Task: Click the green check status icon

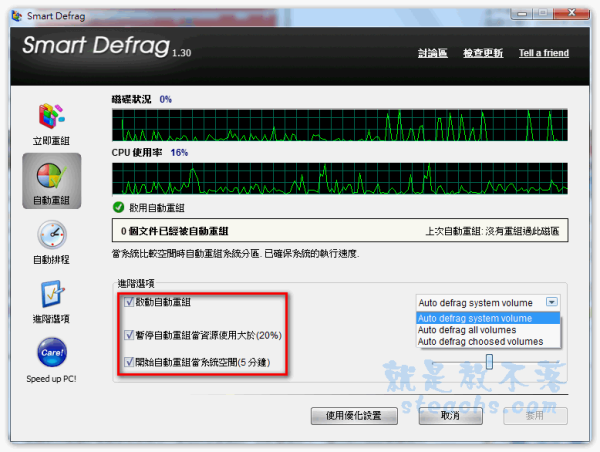Action: [x=119, y=207]
